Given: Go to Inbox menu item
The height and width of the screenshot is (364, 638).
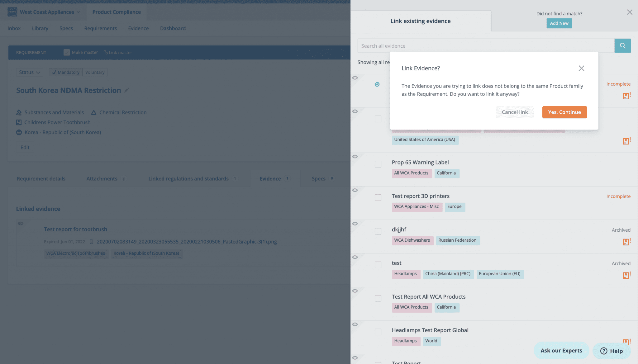Looking at the screenshot, I should (x=14, y=28).
